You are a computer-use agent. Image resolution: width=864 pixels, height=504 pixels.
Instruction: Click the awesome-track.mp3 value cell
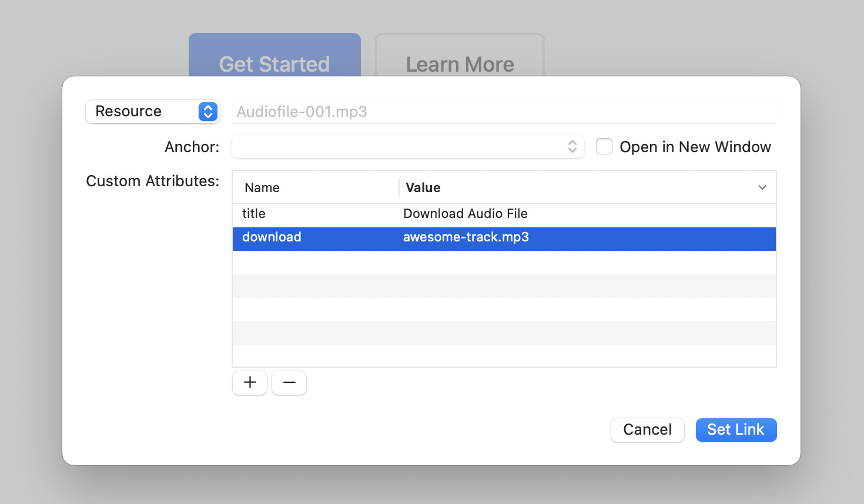click(x=466, y=237)
